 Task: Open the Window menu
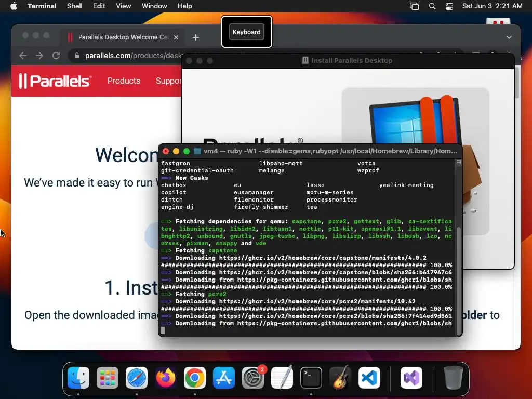(x=154, y=6)
